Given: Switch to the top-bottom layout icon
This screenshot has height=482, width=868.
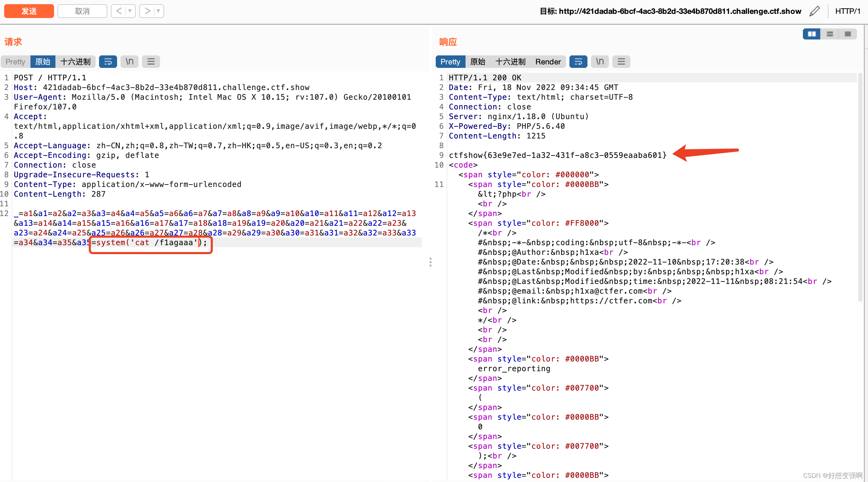Looking at the screenshot, I should [830, 34].
